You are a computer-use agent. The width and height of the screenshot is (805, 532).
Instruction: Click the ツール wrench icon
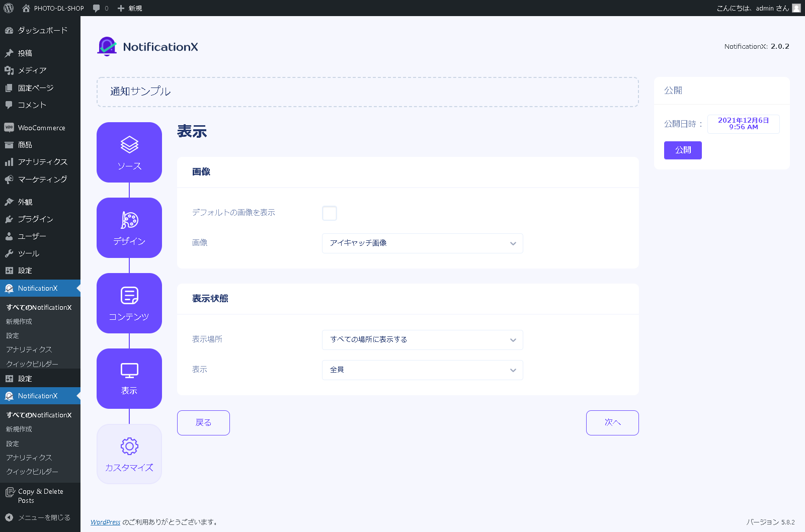click(9, 253)
